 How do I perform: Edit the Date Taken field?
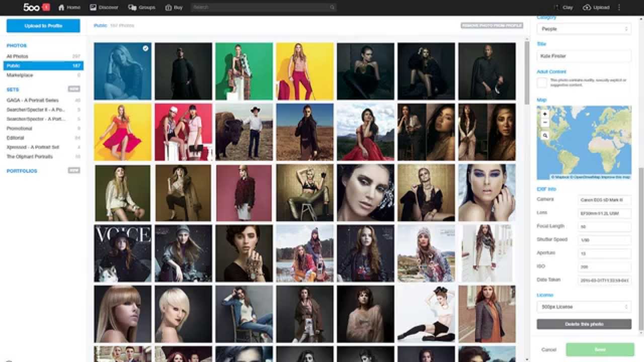click(x=604, y=281)
